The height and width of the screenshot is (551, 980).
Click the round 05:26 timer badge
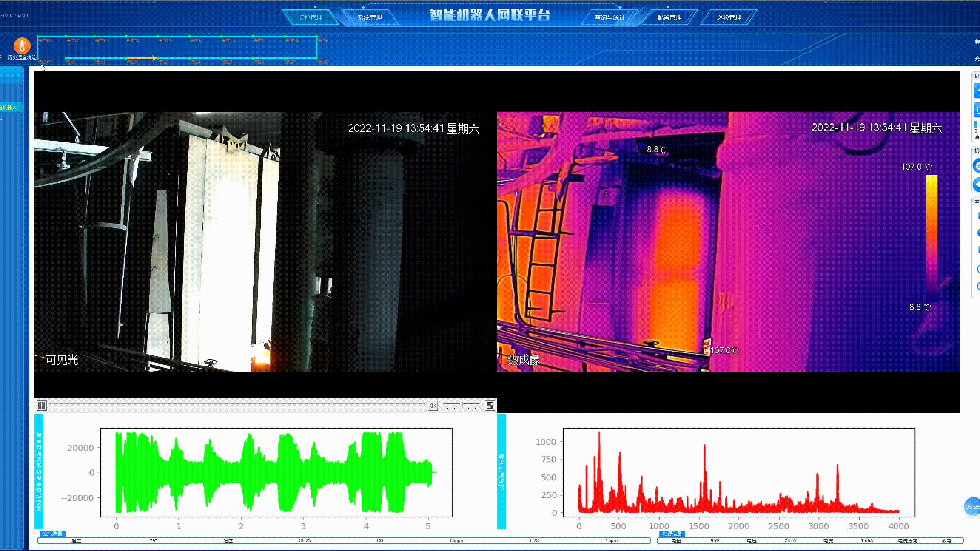point(971,507)
